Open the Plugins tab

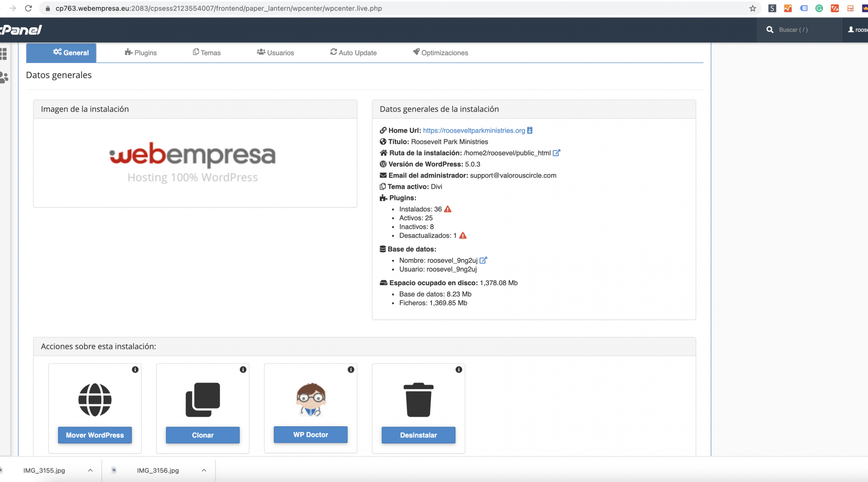coord(141,53)
